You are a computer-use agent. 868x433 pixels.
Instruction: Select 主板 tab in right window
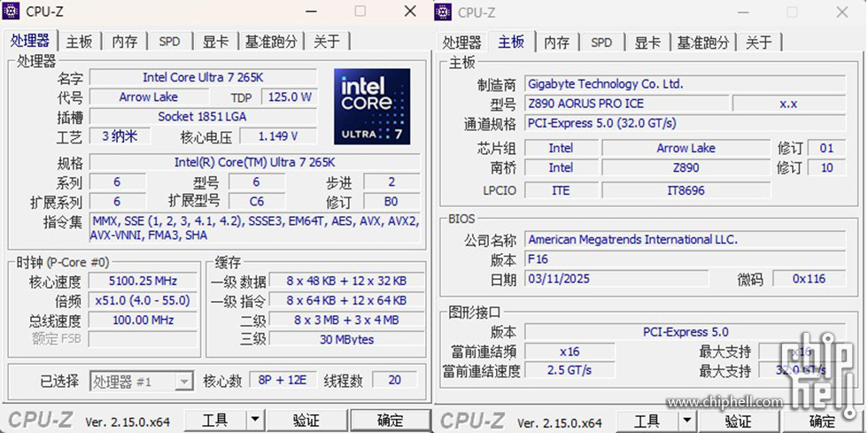511,42
